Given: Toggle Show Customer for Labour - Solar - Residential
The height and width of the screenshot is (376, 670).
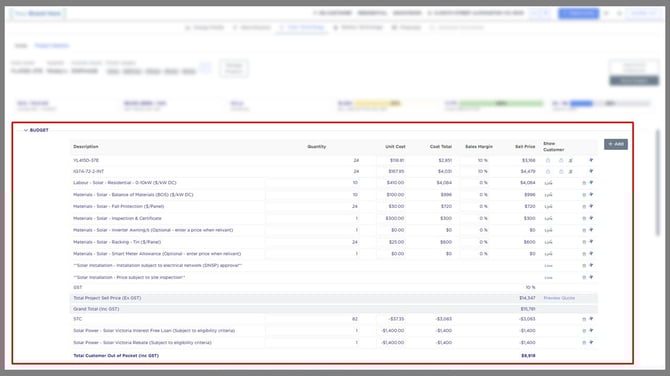Looking at the screenshot, I should pos(548,183).
